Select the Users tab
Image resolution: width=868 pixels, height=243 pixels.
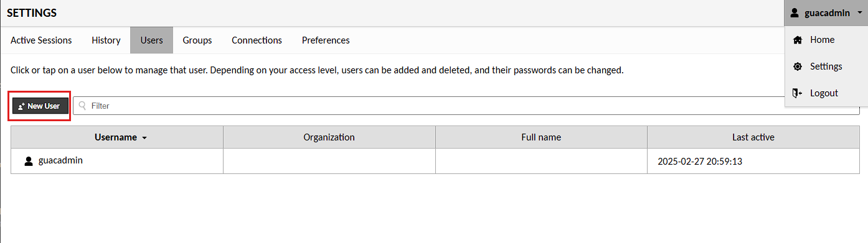point(151,40)
